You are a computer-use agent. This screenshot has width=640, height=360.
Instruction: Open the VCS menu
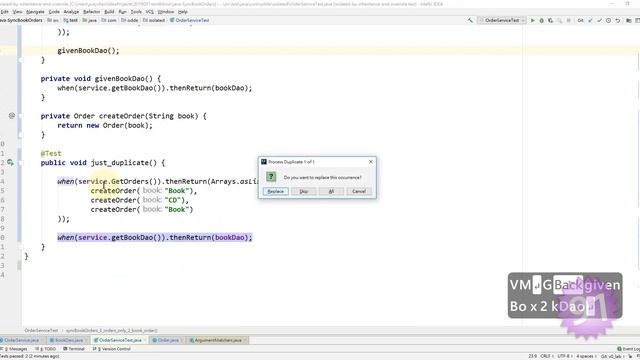click(x=150, y=12)
